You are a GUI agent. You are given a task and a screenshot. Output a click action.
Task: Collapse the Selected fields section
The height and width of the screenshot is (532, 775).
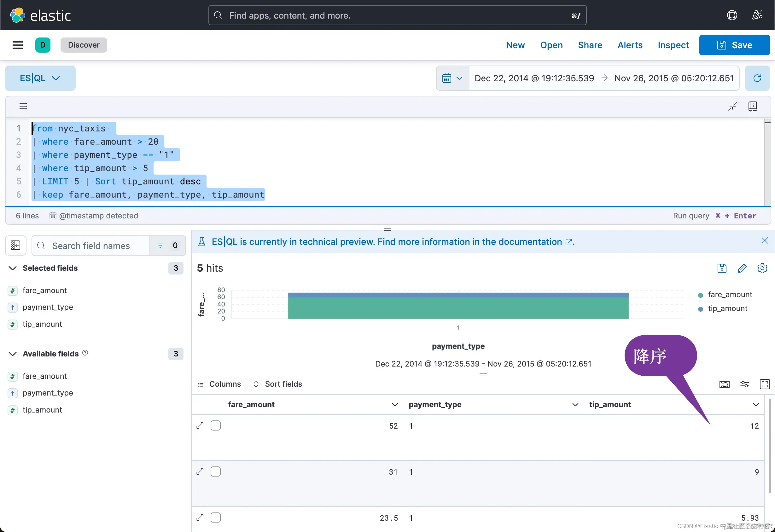click(x=13, y=268)
